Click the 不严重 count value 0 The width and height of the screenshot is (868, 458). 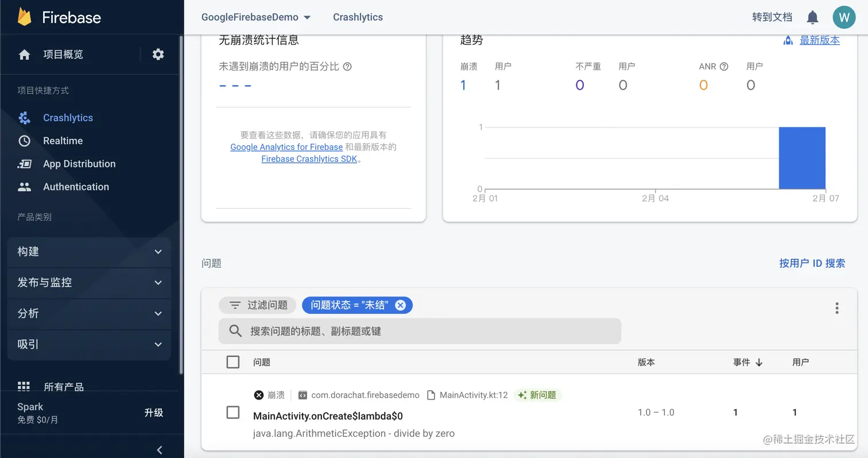coord(580,86)
